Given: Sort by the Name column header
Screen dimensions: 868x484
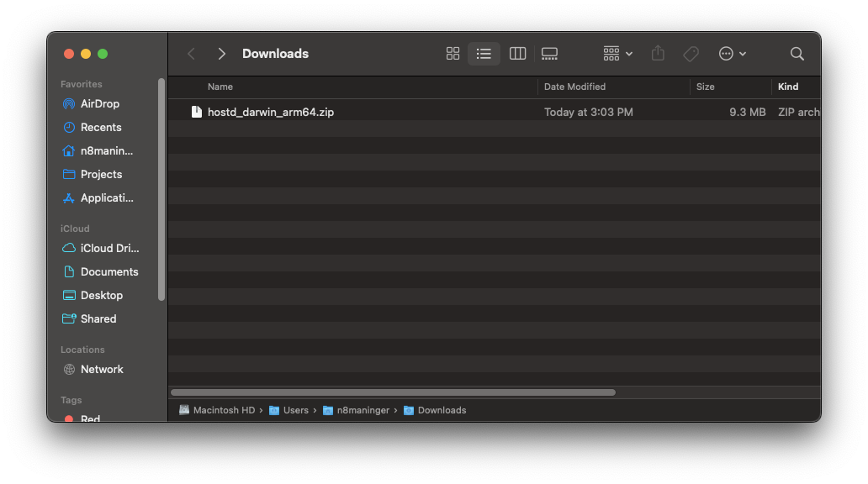Looking at the screenshot, I should [220, 87].
